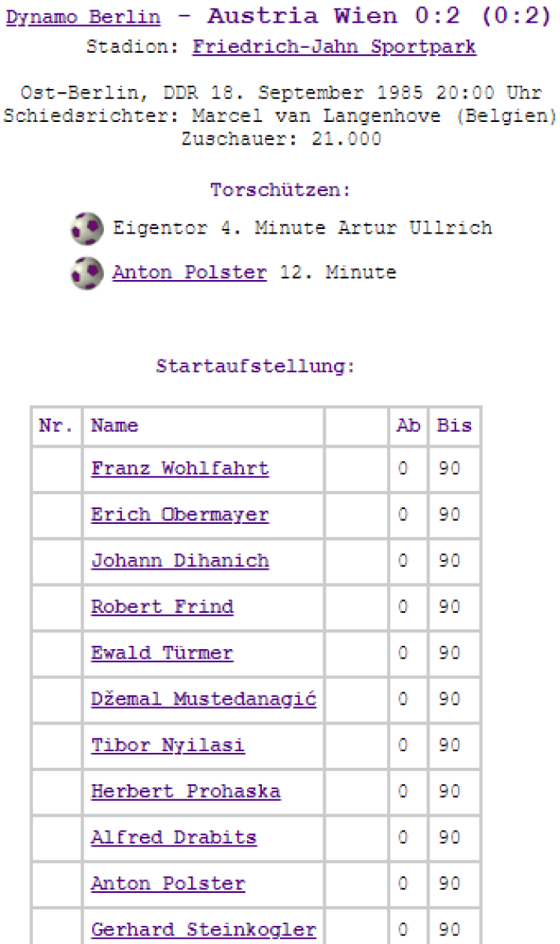Open Gerhard Steinkogler player page
Screen dimensions: 560x944
(x=204, y=930)
